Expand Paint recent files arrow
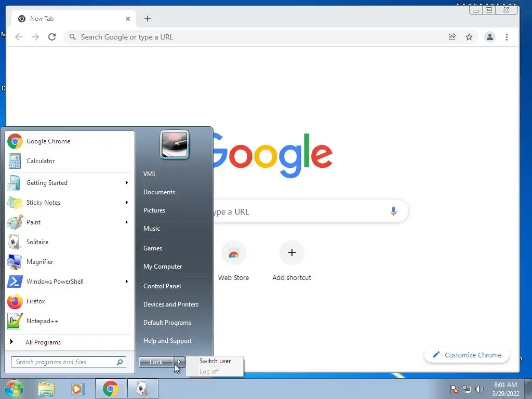The width and height of the screenshot is (532, 399). tap(127, 222)
